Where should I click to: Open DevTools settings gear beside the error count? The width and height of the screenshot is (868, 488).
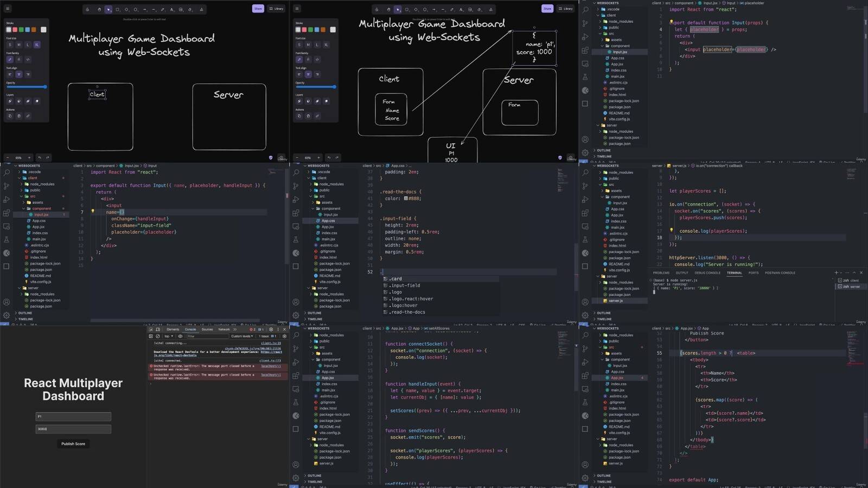tap(271, 329)
